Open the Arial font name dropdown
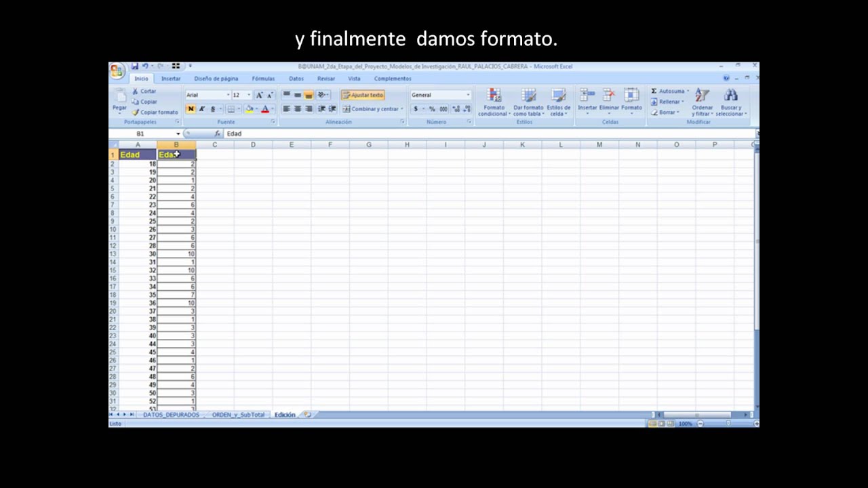 pos(228,95)
